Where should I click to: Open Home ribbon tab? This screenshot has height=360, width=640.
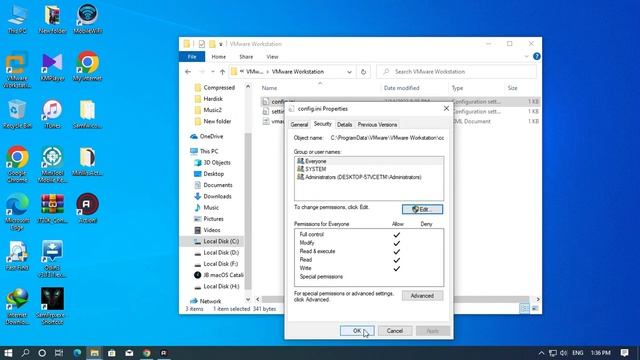tap(218, 57)
